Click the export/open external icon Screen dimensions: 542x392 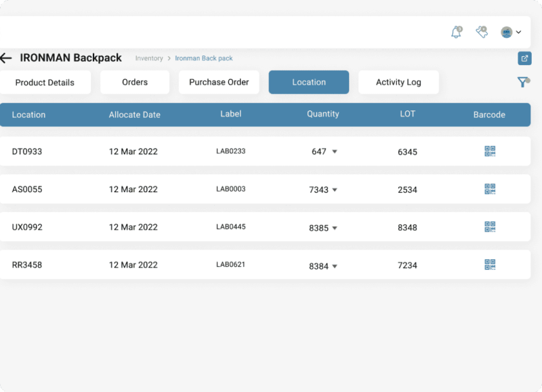pyautogui.click(x=524, y=58)
